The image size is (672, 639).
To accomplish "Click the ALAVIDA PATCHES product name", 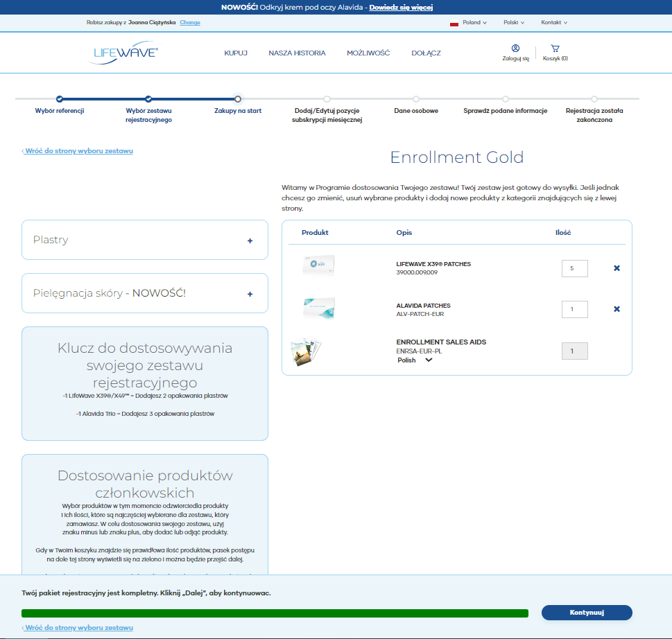I will (423, 306).
